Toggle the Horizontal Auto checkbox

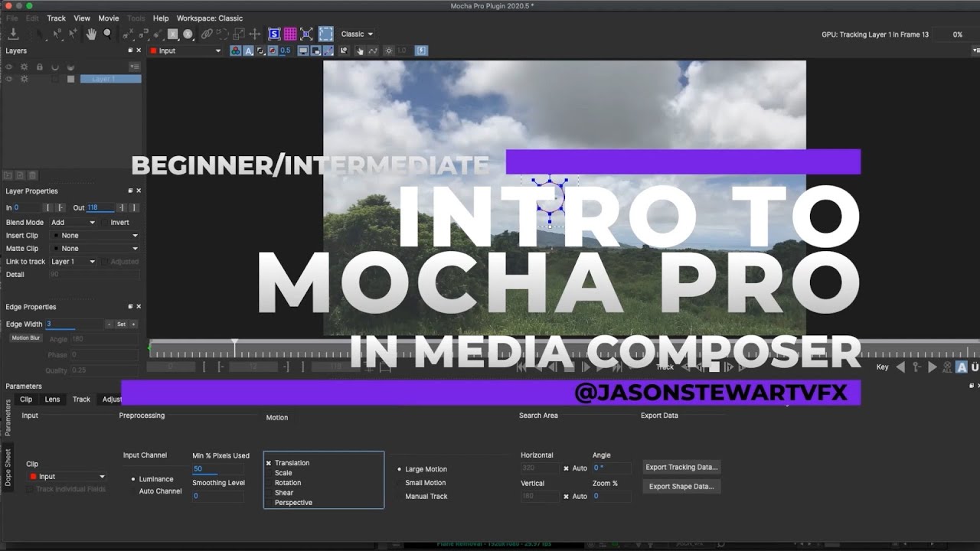point(567,468)
